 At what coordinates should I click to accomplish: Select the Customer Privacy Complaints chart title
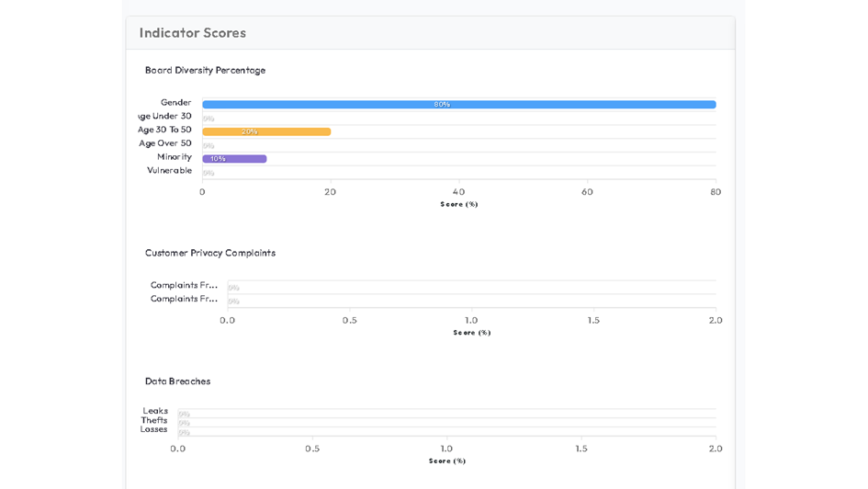tap(209, 253)
